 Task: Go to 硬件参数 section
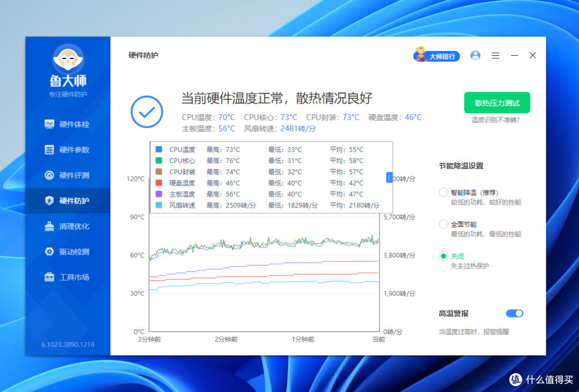click(68, 150)
